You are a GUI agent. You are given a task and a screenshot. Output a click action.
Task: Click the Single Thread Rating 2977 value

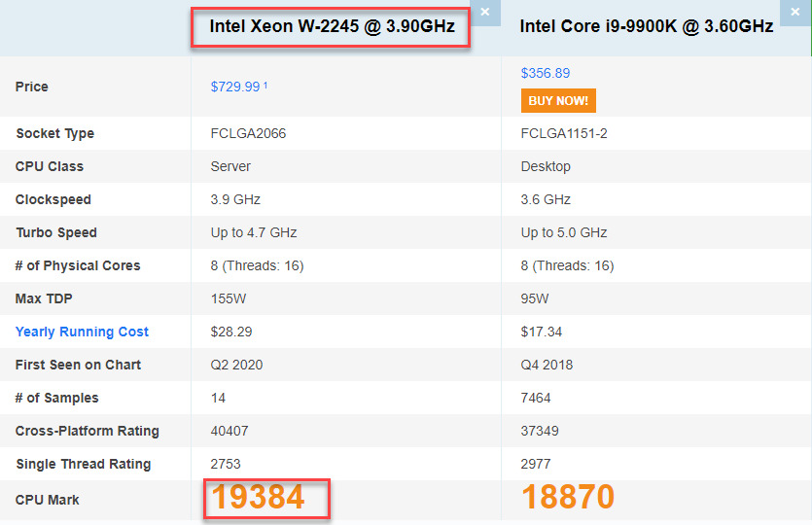point(537,464)
